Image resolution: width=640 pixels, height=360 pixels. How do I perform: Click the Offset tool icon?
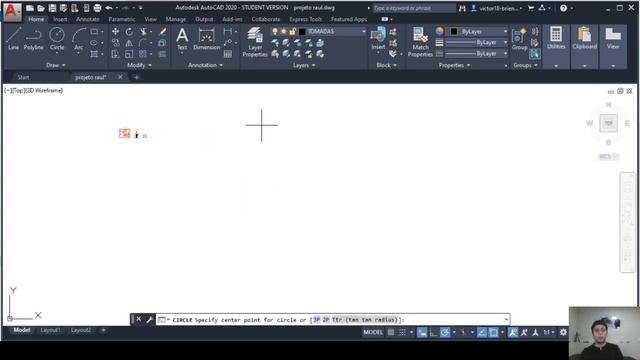click(x=162, y=53)
